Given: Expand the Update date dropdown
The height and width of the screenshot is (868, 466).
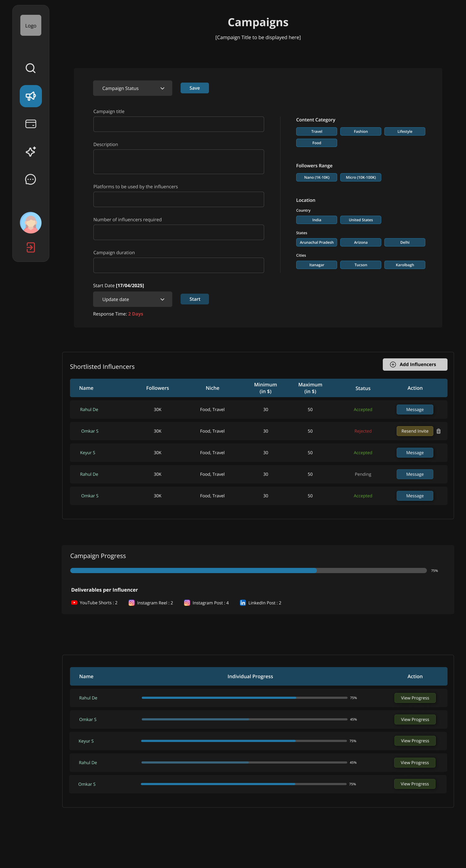Looking at the screenshot, I should (133, 299).
